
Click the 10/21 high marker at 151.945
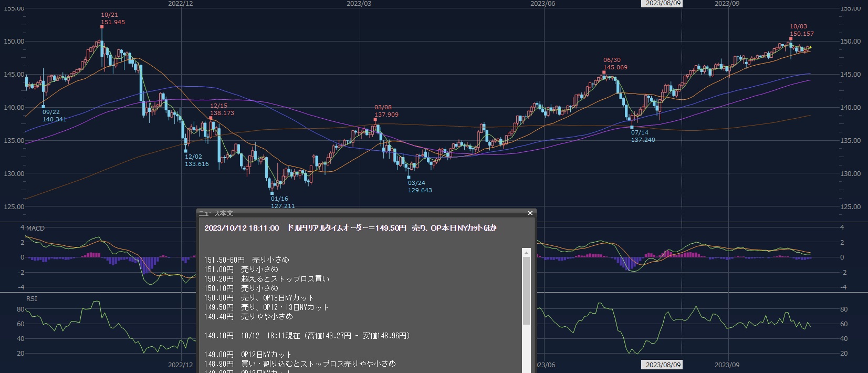point(102,26)
